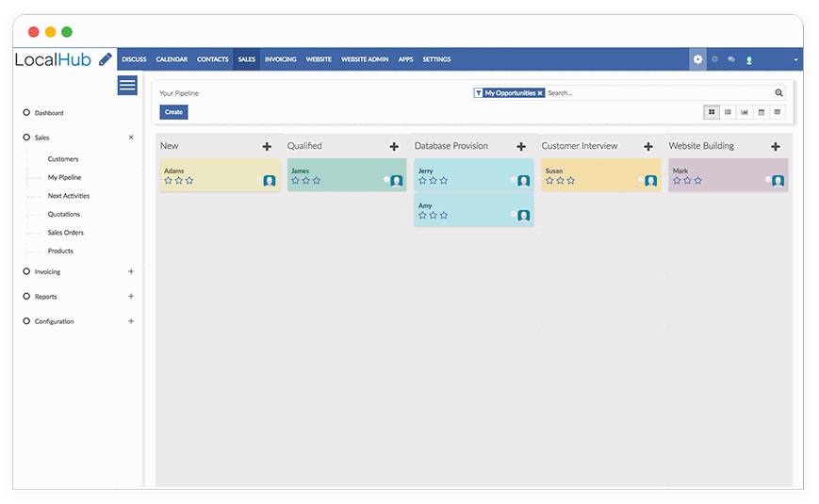This screenshot has height=504, width=819.
Task: Expand the Invoicing sidebar section
Action: point(131,271)
